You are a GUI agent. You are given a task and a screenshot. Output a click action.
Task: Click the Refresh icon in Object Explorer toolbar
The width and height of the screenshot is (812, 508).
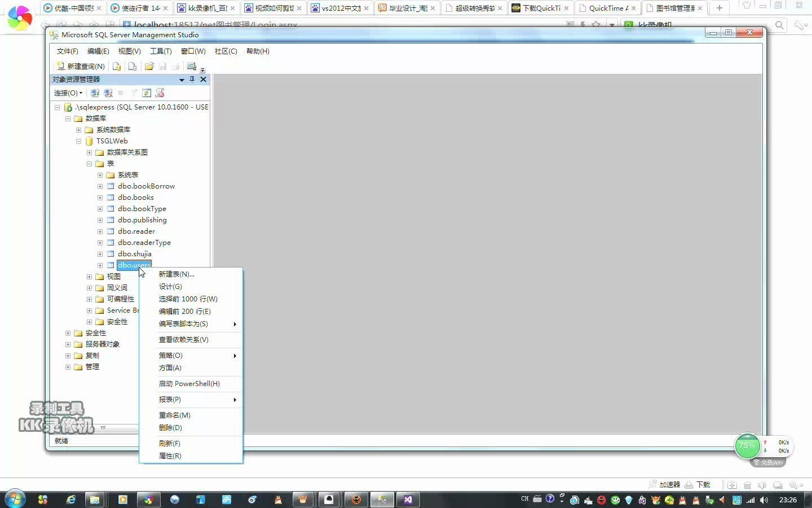[147, 93]
